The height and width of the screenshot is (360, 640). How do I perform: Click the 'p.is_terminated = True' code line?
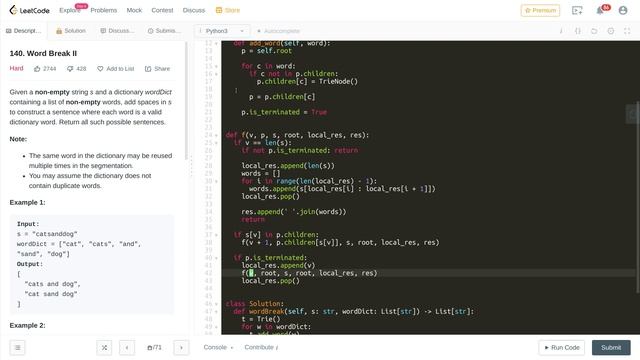284,112
